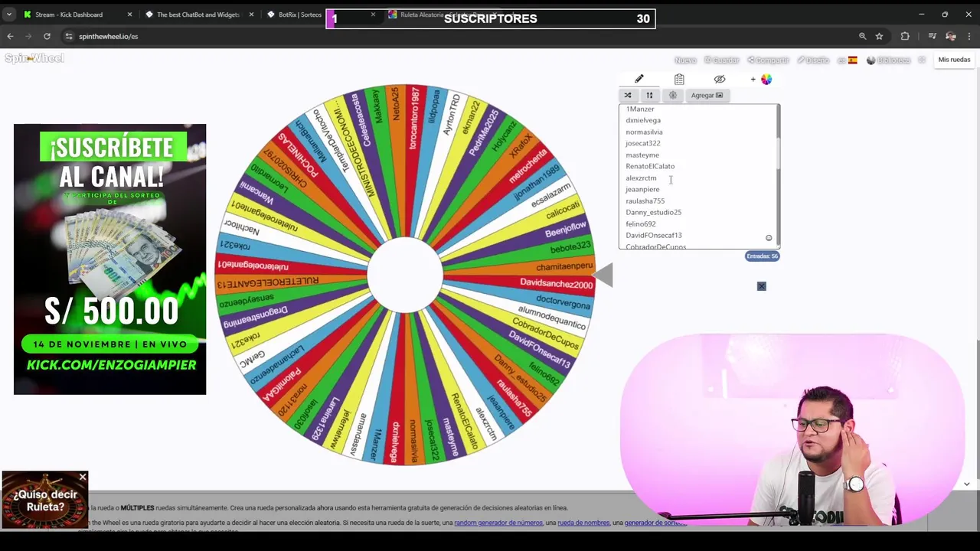Image resolution: width=980 pixels, height=551 pixels.
Task: Open browser extensions puzzle icon
Action: click(905, 36)
